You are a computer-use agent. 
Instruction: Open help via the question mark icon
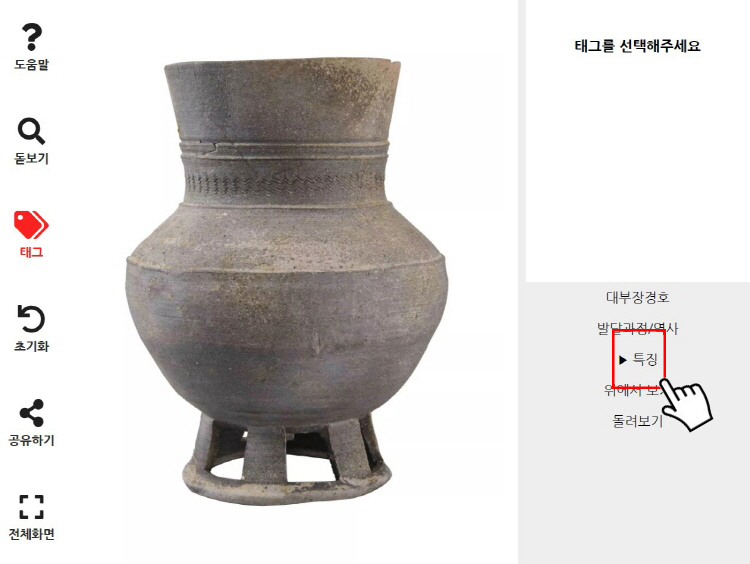click(32, 37)
